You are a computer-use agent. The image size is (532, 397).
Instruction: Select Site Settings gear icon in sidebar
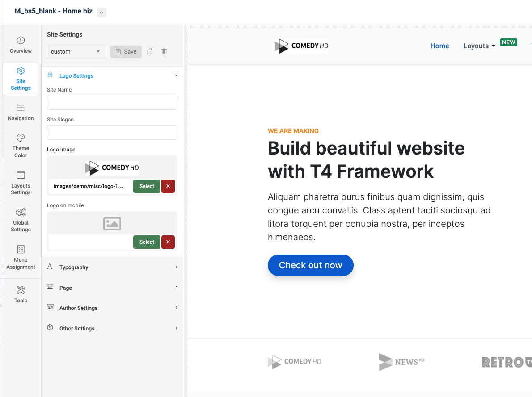coord(21,71)
